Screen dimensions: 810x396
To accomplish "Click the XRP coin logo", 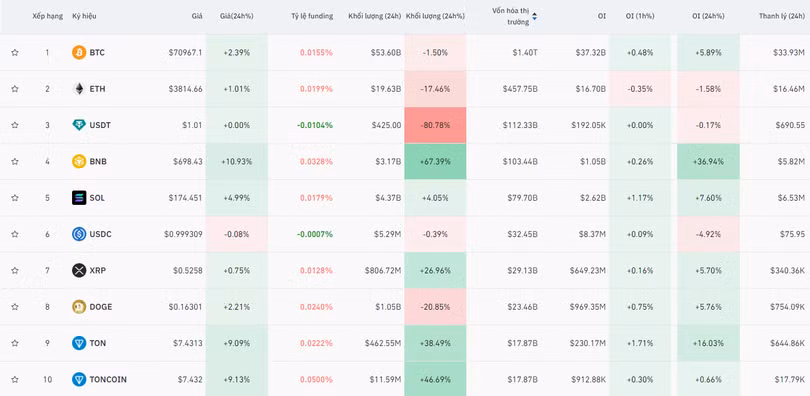I will [79, 271].
